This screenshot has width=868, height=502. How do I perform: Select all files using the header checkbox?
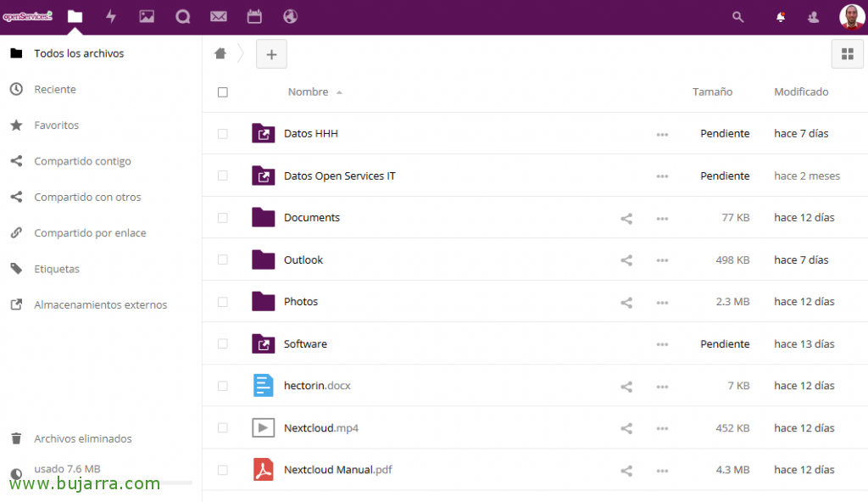(x=223, y=92)
